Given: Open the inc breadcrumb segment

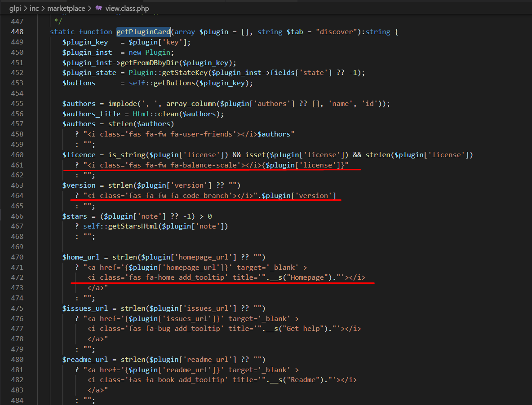Looking at the screenshot, I should [34, 9].
